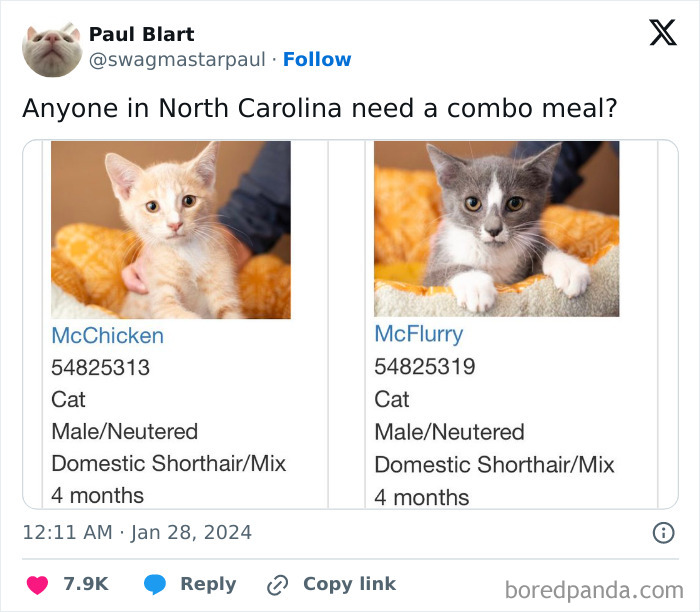Click the X logo icon

tap(662, 33)
